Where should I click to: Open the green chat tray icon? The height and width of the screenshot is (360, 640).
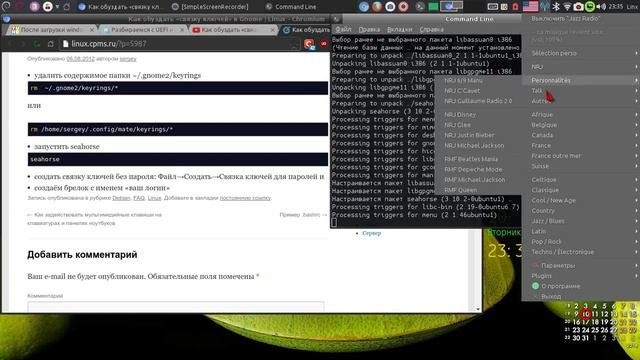(590, 6)
